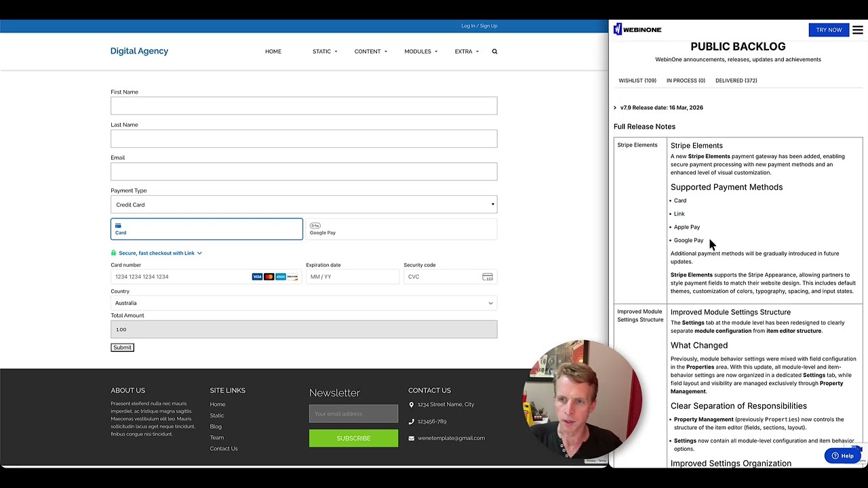
Task: Click the phone number 123456-789
Action: tap(432, 422)
